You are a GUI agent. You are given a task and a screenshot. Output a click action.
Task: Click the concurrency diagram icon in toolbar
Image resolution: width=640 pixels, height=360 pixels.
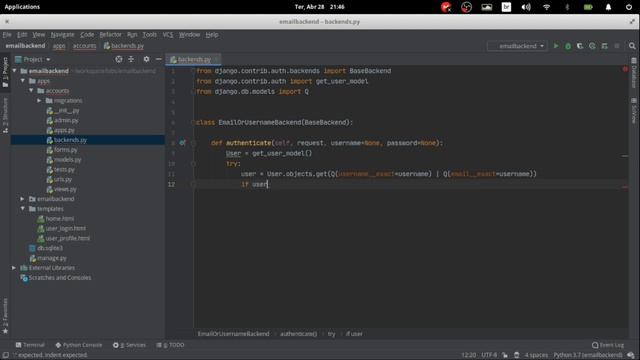(x=604, y=46)
